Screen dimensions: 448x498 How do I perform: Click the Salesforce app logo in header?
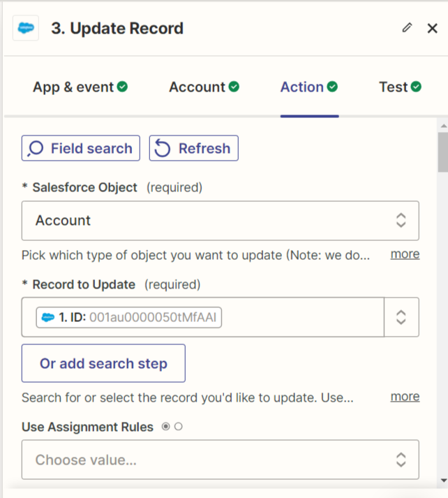click(x=26, y=28)
